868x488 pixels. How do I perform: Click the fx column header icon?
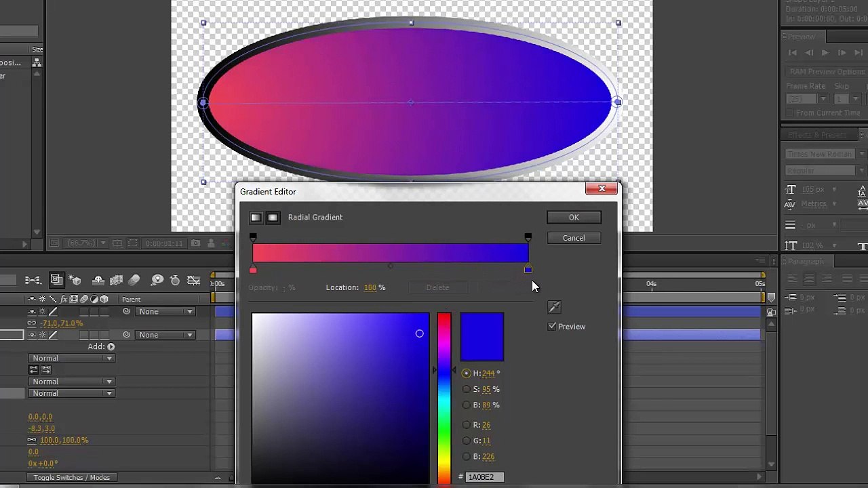click(64, 299)
